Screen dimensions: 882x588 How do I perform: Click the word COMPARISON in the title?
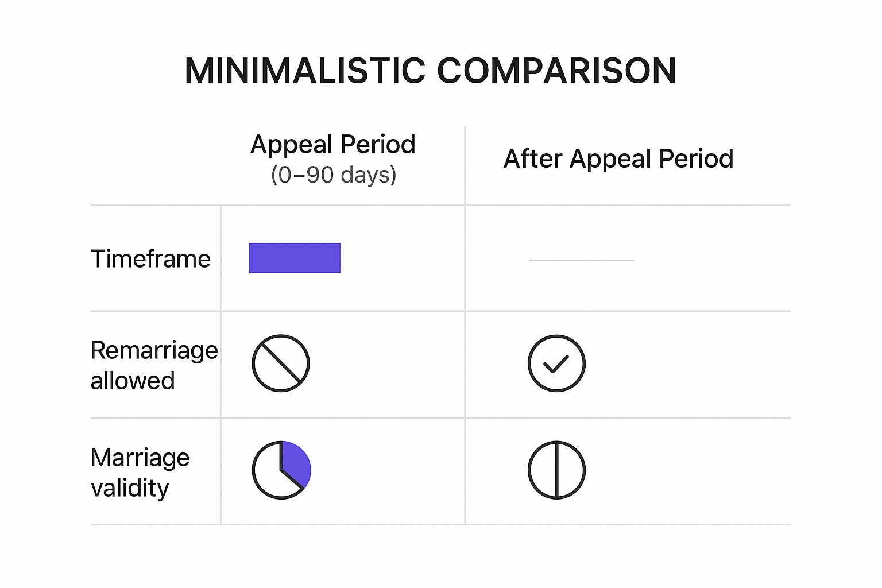pyautogui.click(x=556, y=71)
